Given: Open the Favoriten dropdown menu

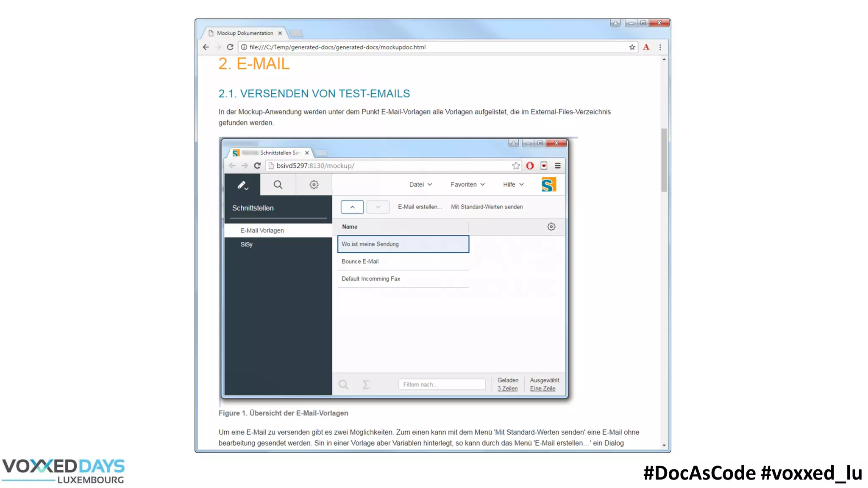Looking at the screenshot, I should coord(467,185).
